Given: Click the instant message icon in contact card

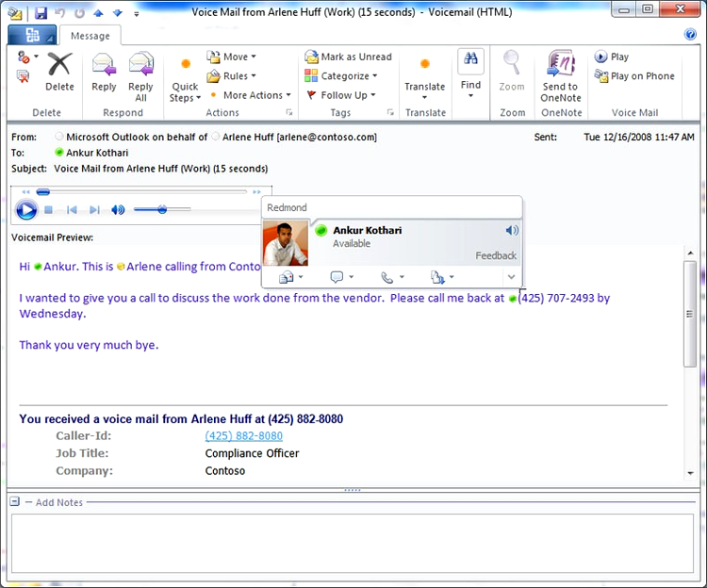Looking at the screenshot, I should [337, 277].
